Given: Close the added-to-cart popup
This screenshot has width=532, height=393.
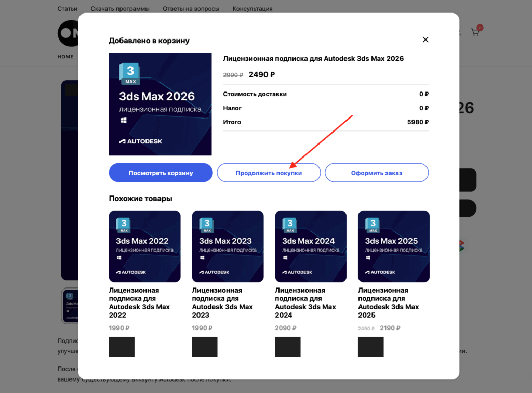Looking at the screenshot, I should click(425, 40).
